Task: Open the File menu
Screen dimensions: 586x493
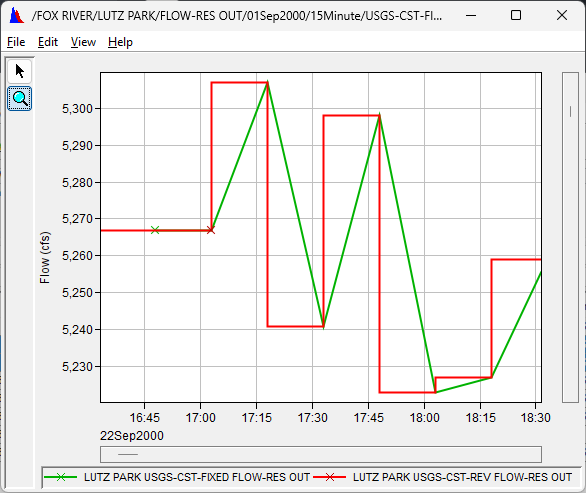Action: click(16, 42)
